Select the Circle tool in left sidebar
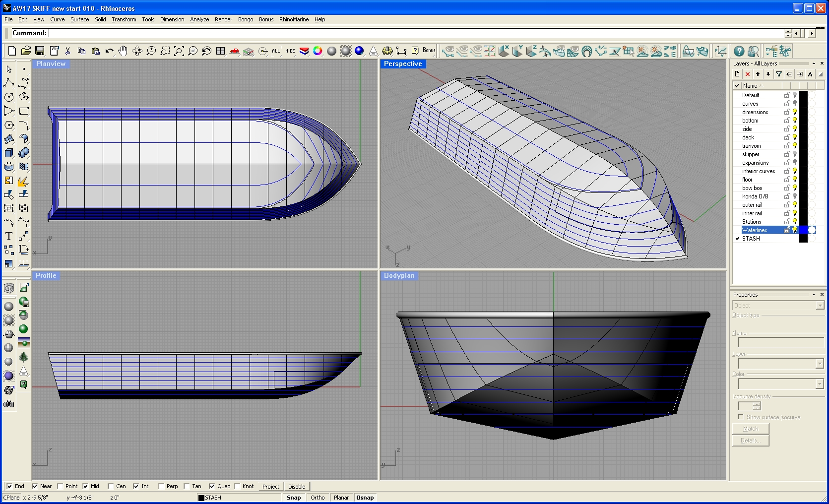The height and width of the screenshot is (504, 829). tap(8, 97)
